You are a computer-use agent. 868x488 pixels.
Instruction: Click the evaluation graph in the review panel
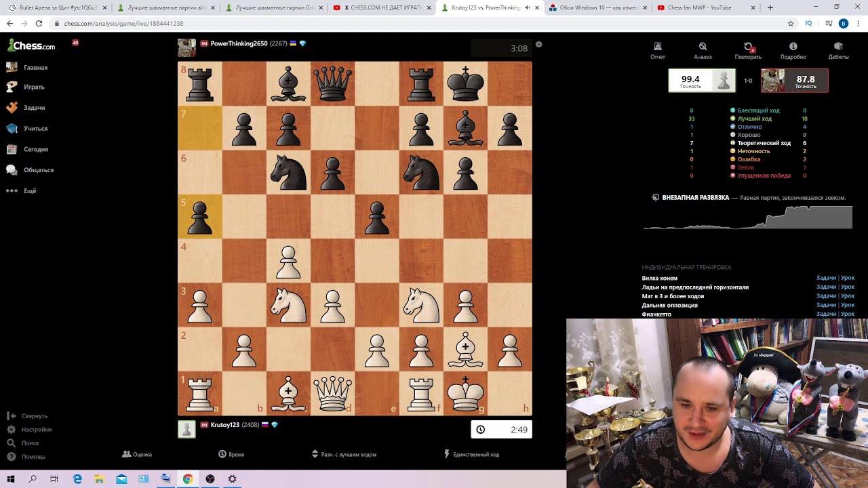[x=747, y=218]
